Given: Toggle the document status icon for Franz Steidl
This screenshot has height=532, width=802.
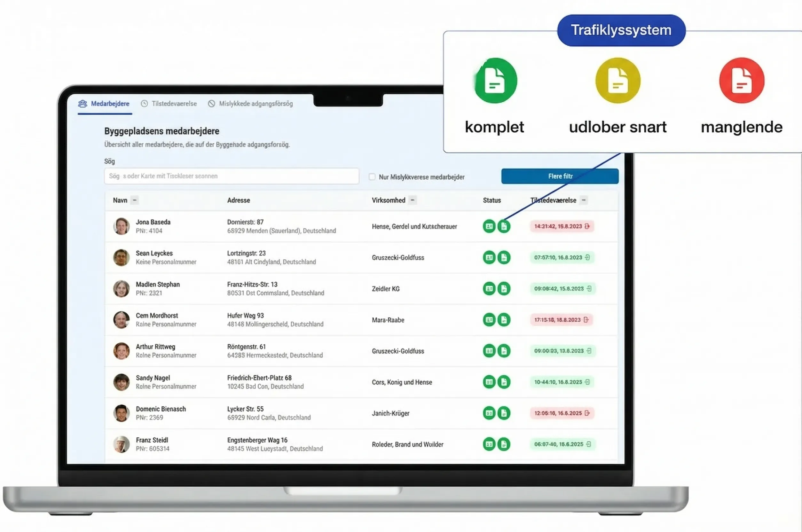Looking at the screenshot, I should click(504, 444).
